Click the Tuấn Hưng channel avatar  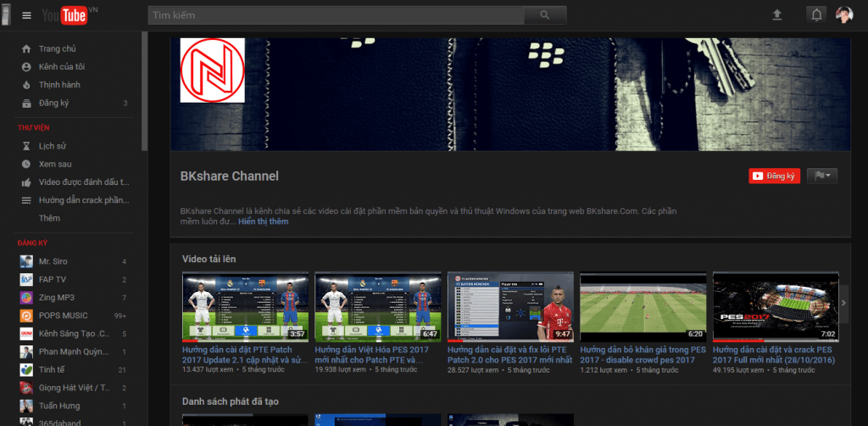tap(26, 406)
